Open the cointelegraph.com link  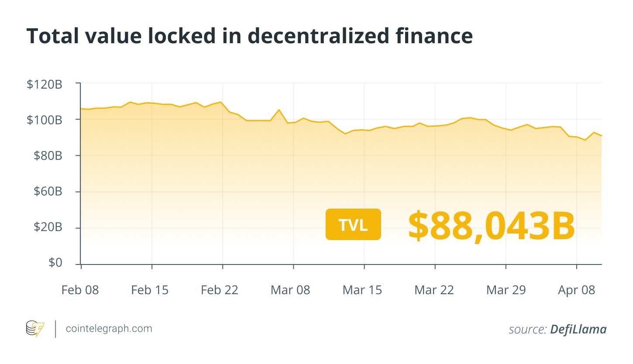click(109, 329)
